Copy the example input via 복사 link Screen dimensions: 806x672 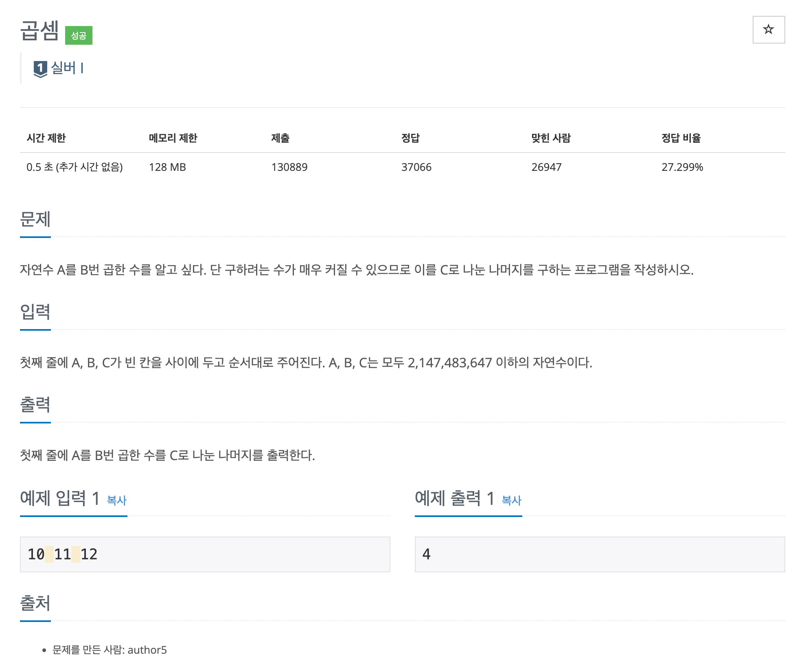pyautogui.click(x=116, y=500)
